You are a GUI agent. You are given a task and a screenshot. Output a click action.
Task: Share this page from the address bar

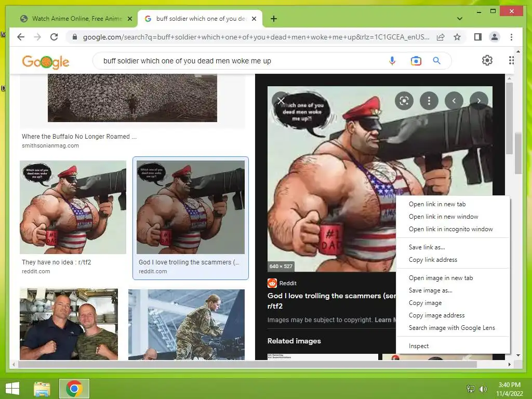point(441,37)
